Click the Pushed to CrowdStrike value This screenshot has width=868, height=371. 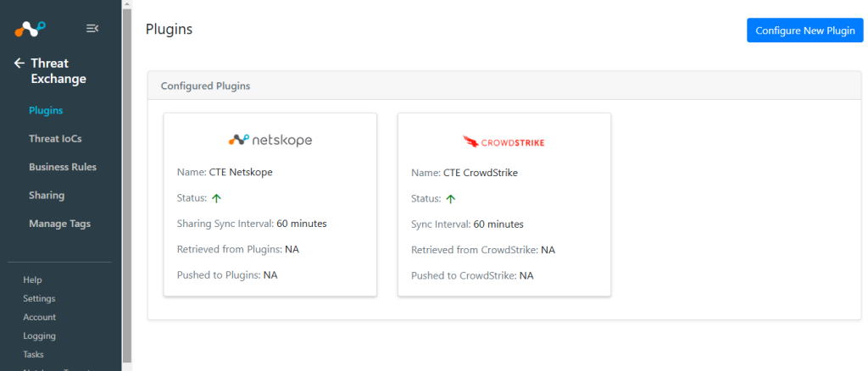click(526, 274)
